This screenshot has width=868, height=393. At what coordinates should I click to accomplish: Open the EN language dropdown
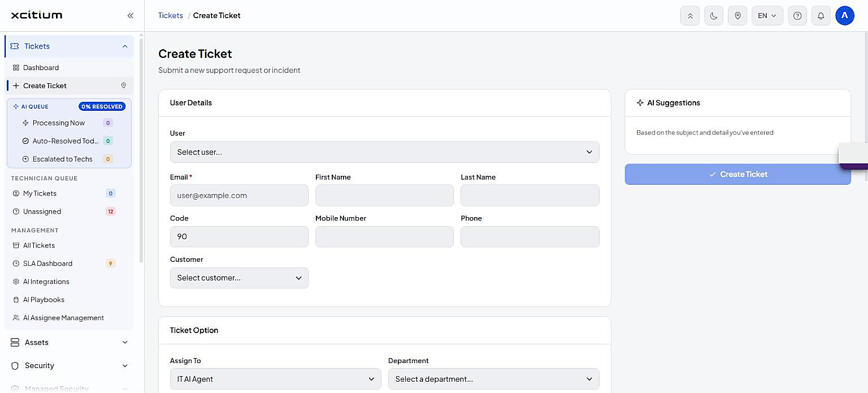pyautogui.click(x=767, y=16)
